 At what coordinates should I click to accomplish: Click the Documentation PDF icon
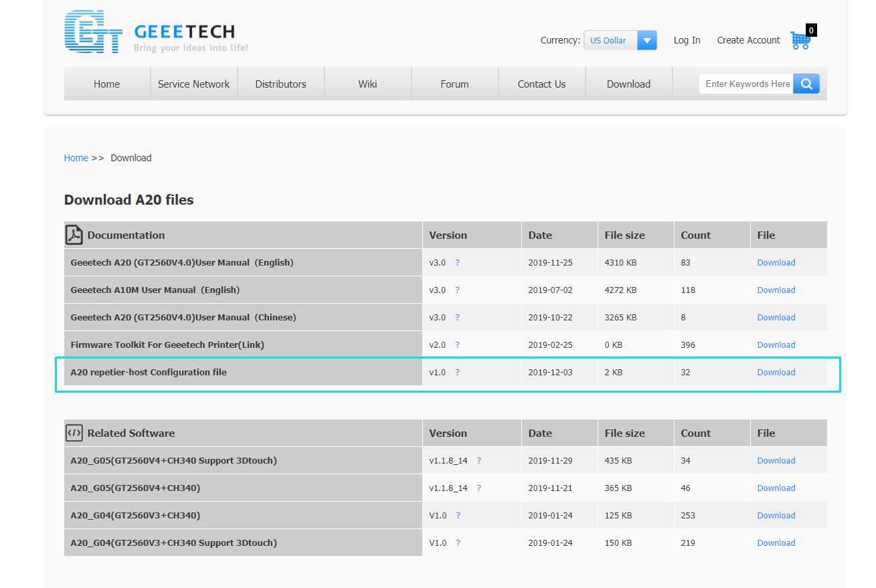(x=74, y=235)
